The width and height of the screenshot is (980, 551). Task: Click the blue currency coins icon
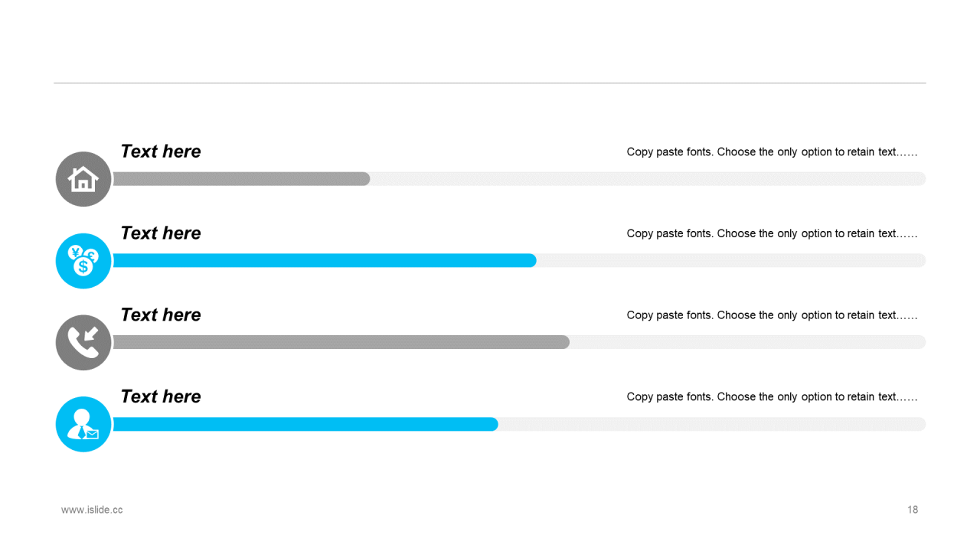83,261
